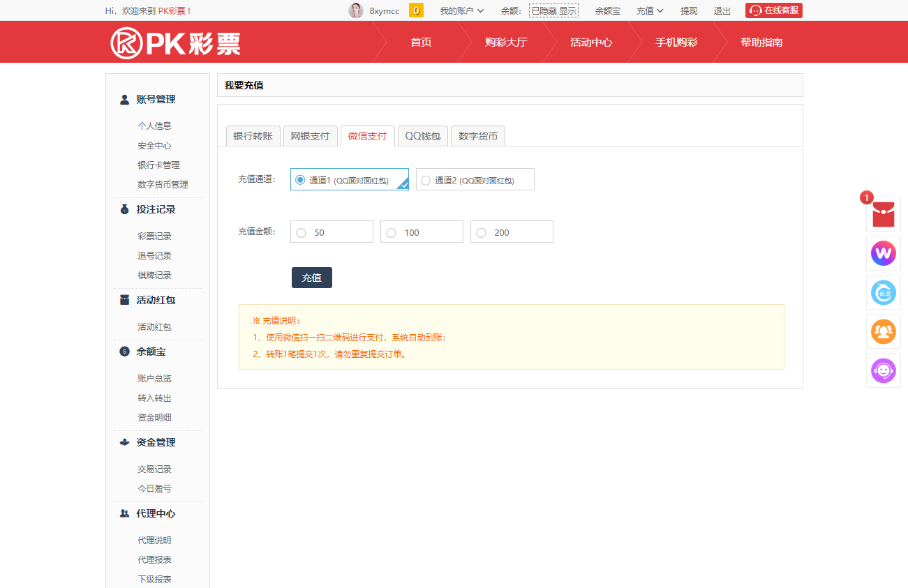Switch to the 数字货币 tab
The width and height of the screenshot is (908, 588).
click(477, 136)
